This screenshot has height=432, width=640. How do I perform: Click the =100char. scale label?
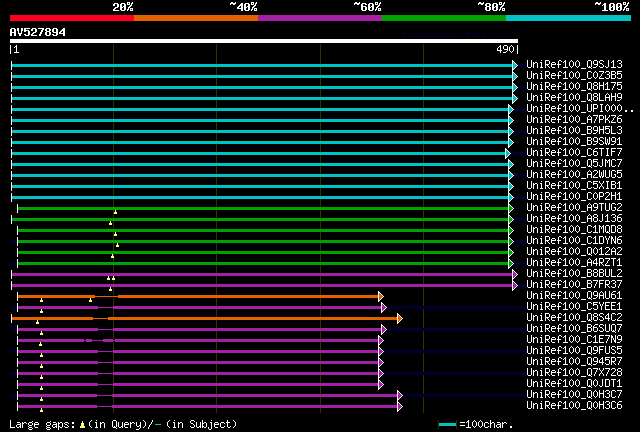coord(486,424)
